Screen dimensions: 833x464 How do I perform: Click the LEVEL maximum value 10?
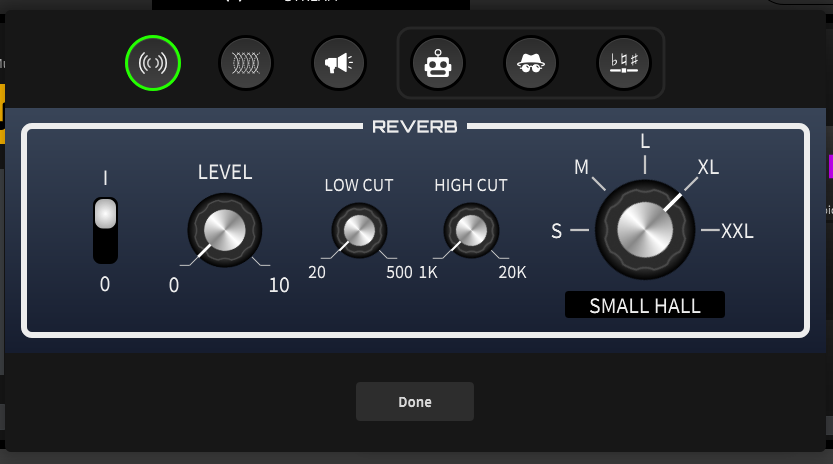coord(279,285)
